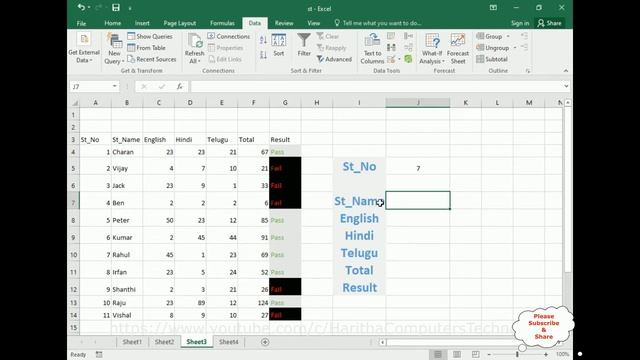Click the zoom slider handle
640x360 pixels.
coord(517,354)
